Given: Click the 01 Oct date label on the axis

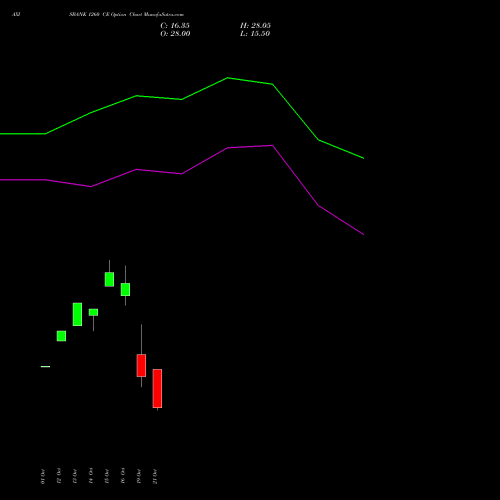Looking at the screenshot, I should tap(43, 476).
